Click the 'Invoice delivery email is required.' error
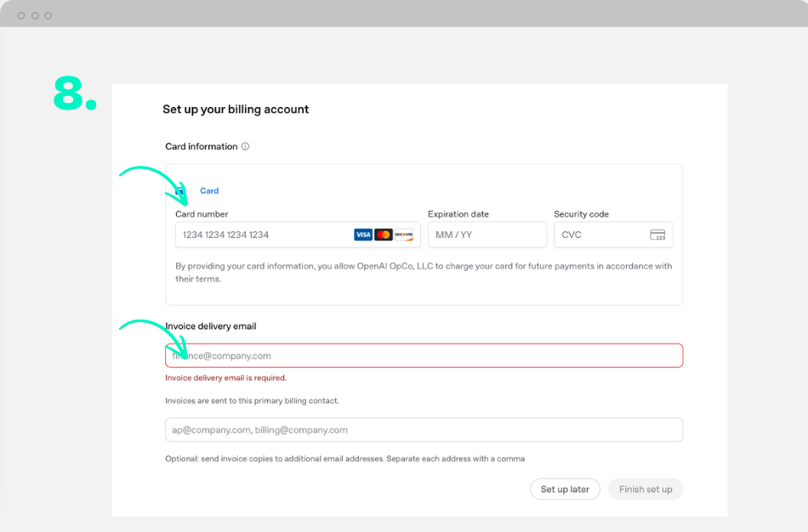 pyautogui.click(x=225, y=377)
